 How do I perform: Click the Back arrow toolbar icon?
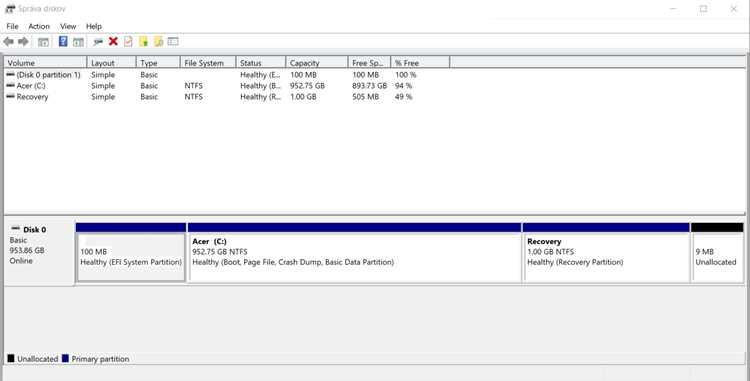coord(9,42)
